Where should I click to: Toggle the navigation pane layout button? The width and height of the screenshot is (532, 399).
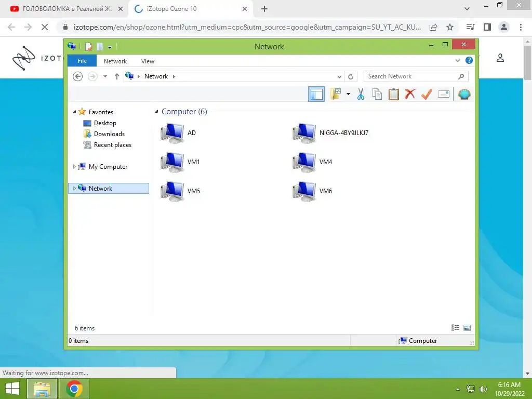pyautogui.click(x=316, y=95)
